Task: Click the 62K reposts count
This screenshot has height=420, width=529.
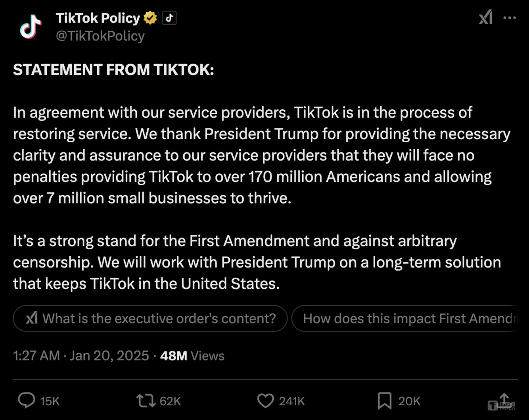Action: [170, 401]
